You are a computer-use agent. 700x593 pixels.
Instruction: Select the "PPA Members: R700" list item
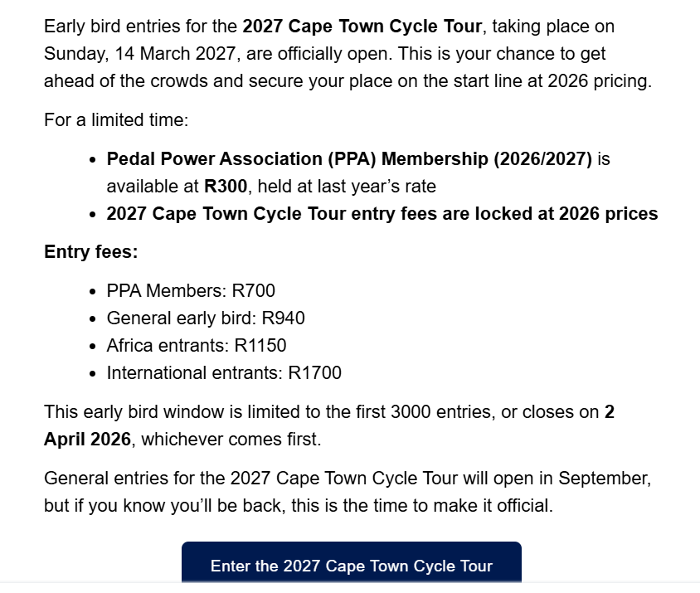tap(191, 290)
